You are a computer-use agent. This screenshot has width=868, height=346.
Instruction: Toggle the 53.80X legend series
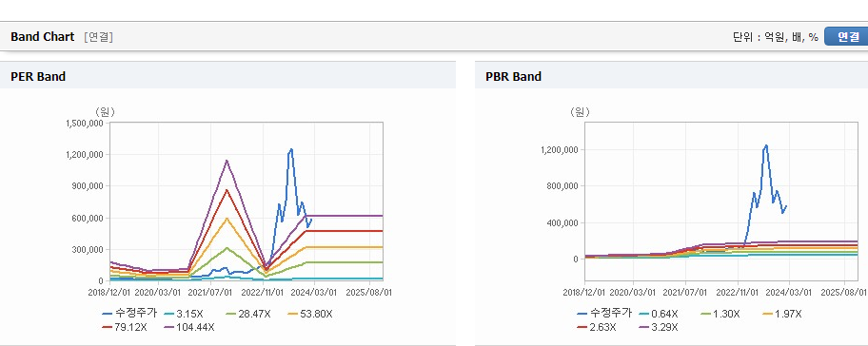click(x=310, y=314)
